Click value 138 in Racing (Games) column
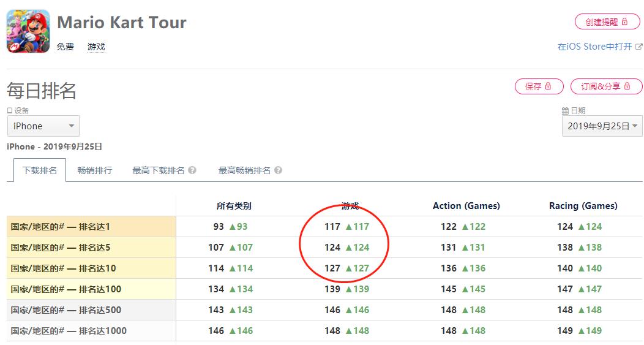Viewport: 644px width, 345px height. [565, 248]
